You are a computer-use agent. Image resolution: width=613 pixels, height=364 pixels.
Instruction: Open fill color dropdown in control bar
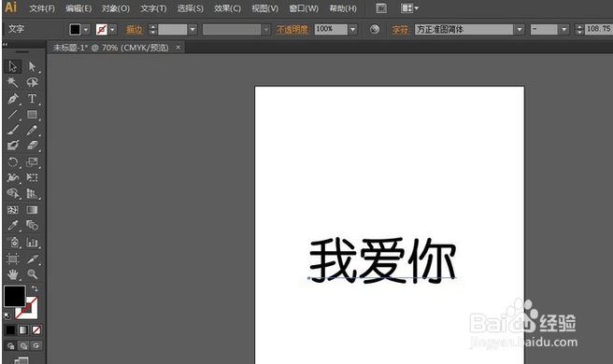click(86, 29)
